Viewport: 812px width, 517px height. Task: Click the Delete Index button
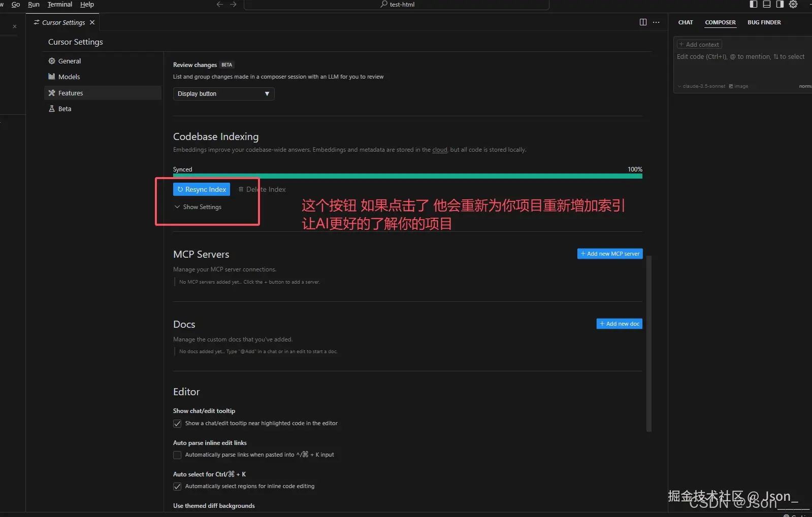click(262, 189)
